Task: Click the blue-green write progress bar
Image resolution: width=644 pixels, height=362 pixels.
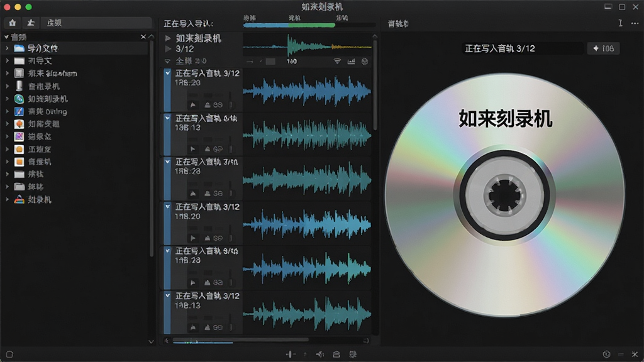Action: point(289,25)
